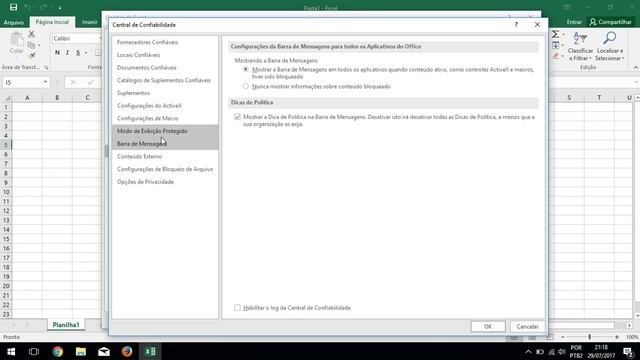Click the Compartilhar share button
Image resolution: width=640 pixels, height=360 pixels.
[610, 22]
